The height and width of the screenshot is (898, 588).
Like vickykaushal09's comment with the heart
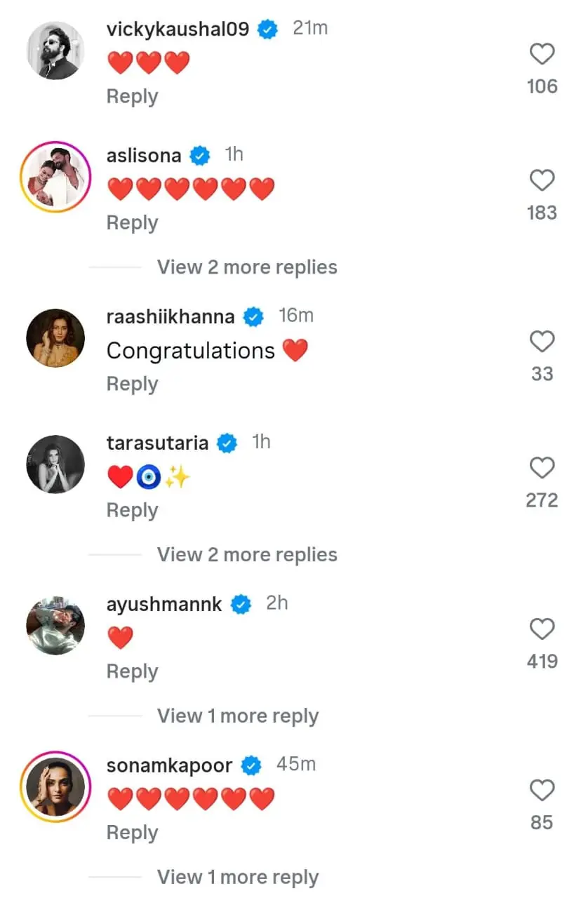point(542,55)
